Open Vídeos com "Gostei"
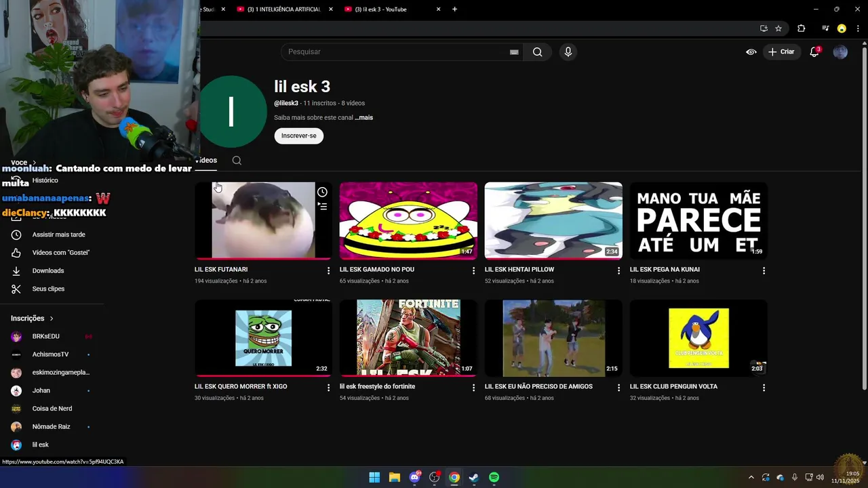This screenshot has width=868, height=488. pos(61,253)
